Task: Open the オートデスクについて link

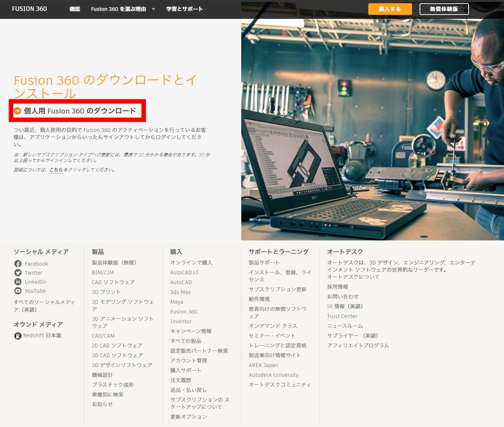Action: [x=353, y=277]
